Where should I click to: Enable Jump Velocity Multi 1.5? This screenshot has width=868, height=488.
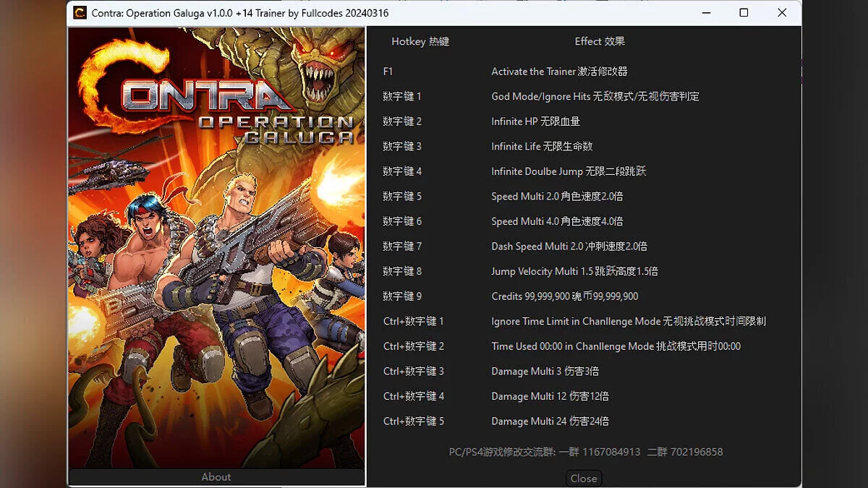[x=574, y=271]
